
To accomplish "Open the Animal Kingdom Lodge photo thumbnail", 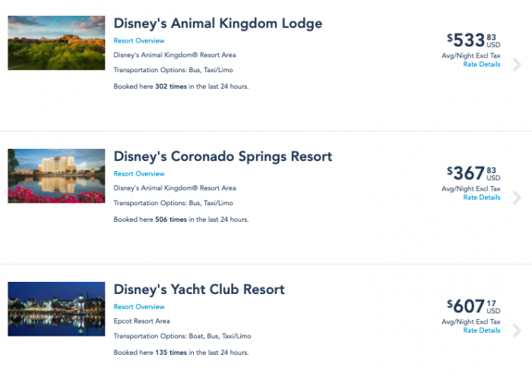I will pos(56,43).
